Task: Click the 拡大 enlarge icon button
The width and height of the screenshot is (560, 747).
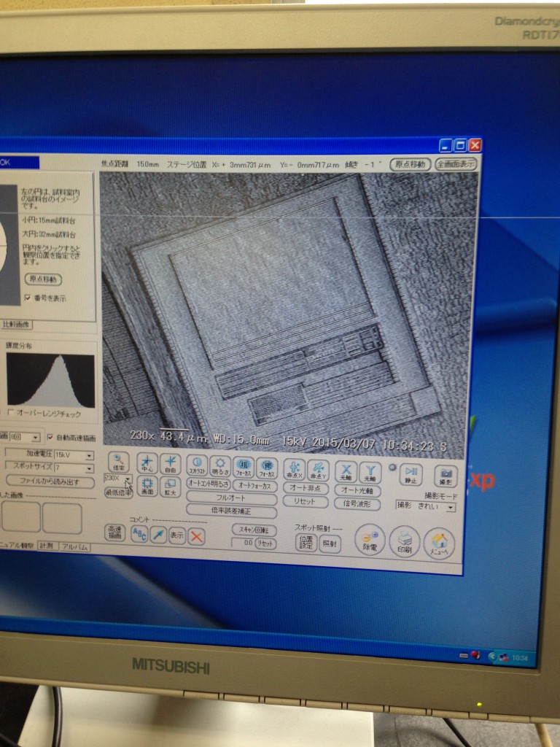Action: (x=170, y=487)
